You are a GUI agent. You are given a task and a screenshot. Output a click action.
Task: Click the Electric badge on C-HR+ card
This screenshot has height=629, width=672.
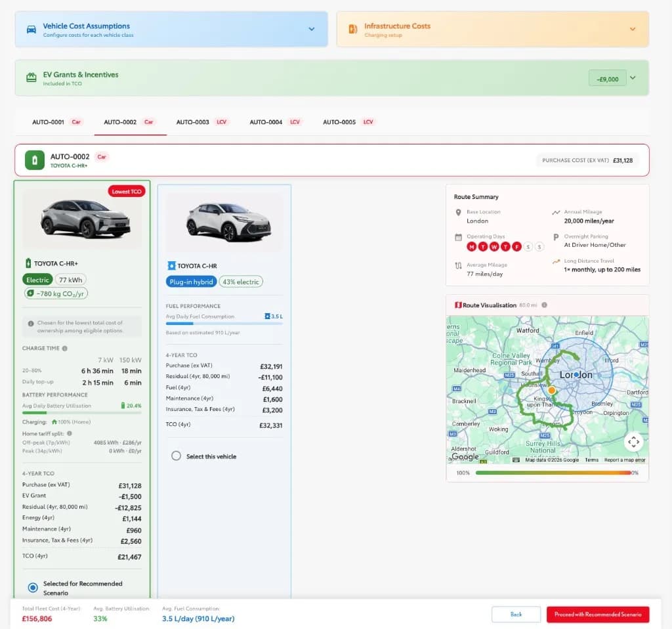coord(37,280)
